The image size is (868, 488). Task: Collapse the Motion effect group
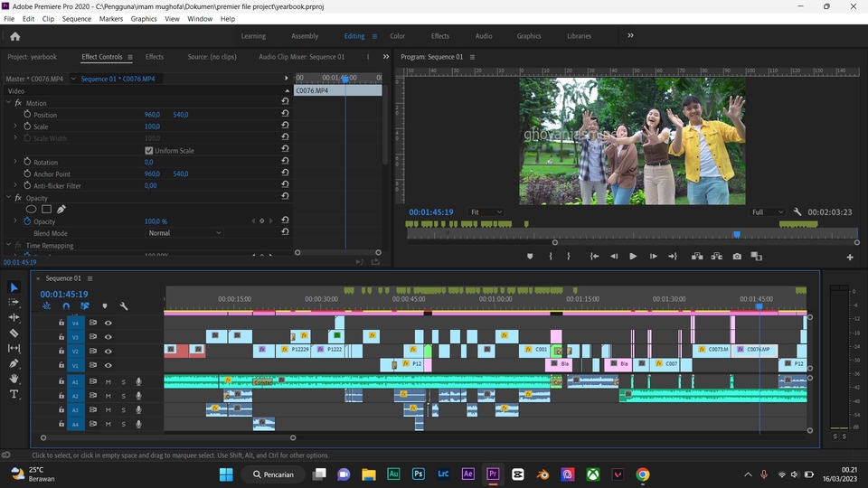pos(8,103)
